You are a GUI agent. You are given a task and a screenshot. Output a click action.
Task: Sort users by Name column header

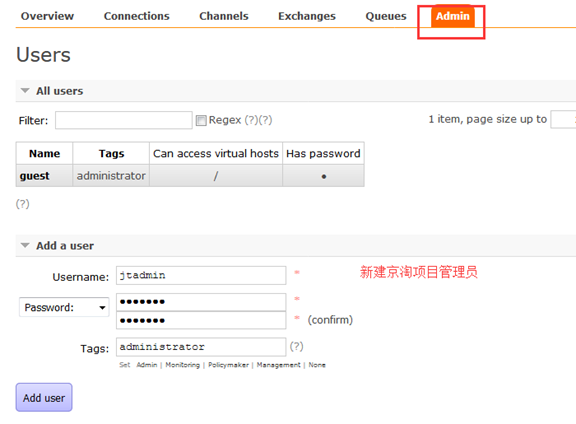44,153
